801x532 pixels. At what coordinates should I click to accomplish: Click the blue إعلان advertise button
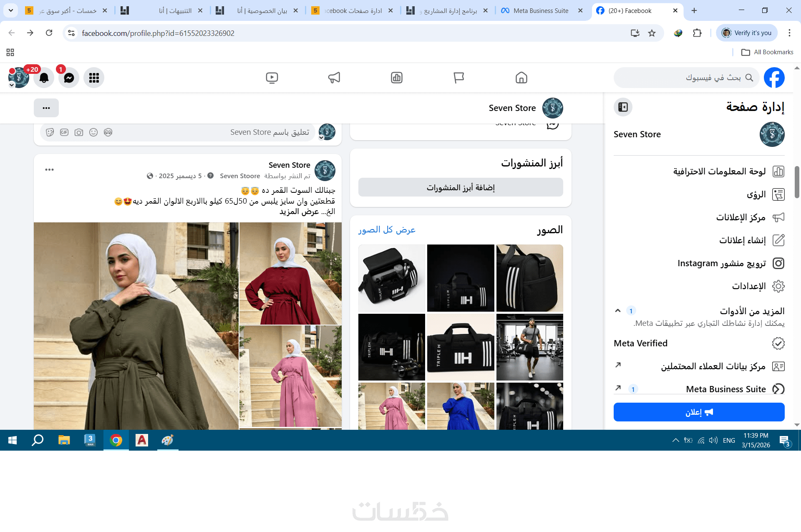tap(699, 412)
